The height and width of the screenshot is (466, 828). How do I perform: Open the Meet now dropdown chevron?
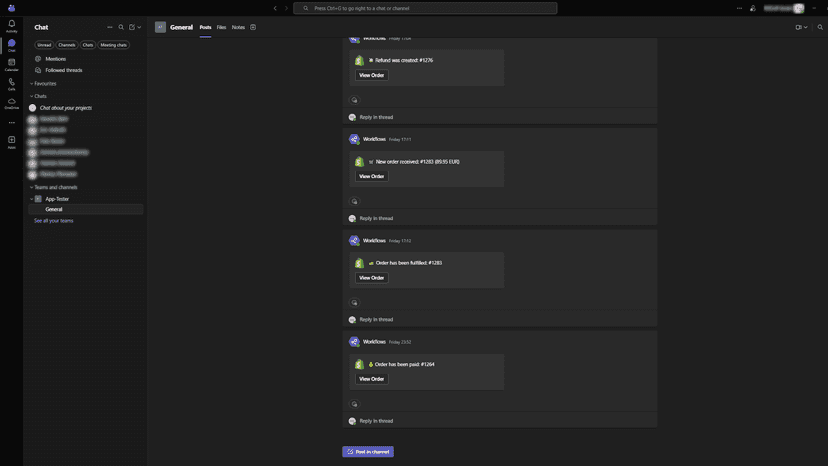(806, 27)
